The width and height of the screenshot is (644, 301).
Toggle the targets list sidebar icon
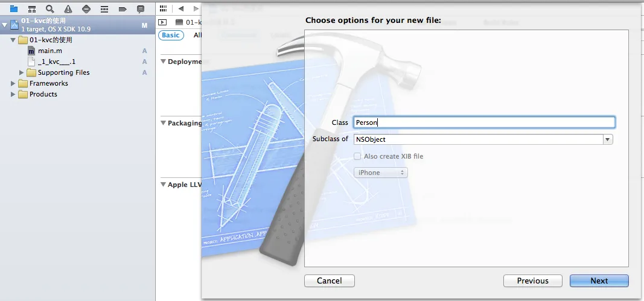click(x=162, y=22)
